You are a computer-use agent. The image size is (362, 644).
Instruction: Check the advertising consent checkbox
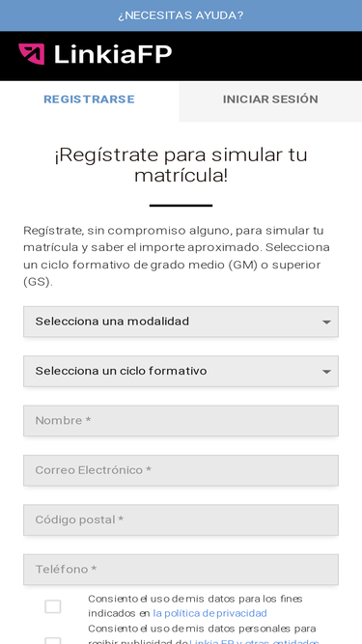53,640
